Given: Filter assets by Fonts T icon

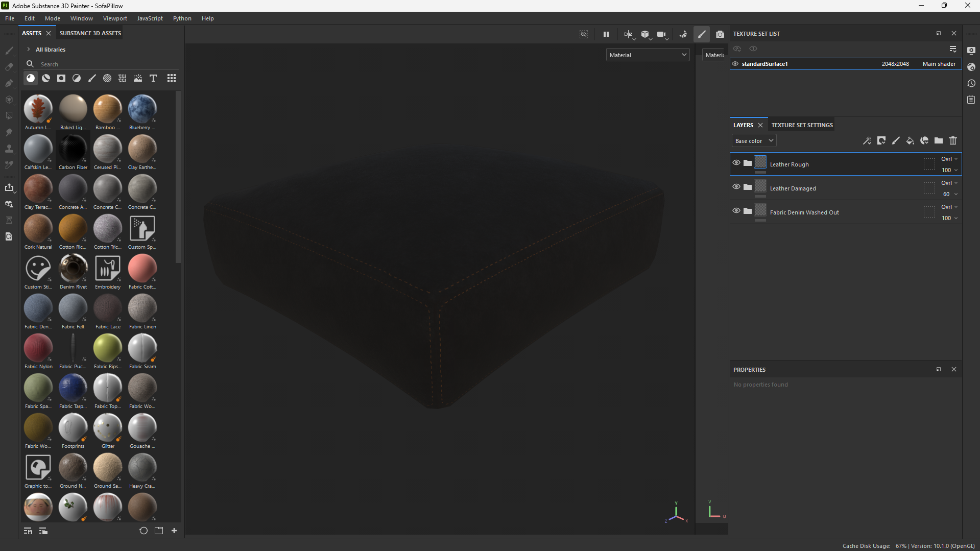Looking at the screenshot, I should [x=153, y=78].
